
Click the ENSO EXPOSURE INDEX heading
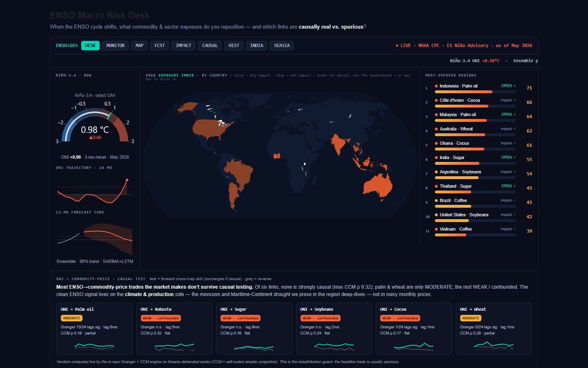pos(170,75)
